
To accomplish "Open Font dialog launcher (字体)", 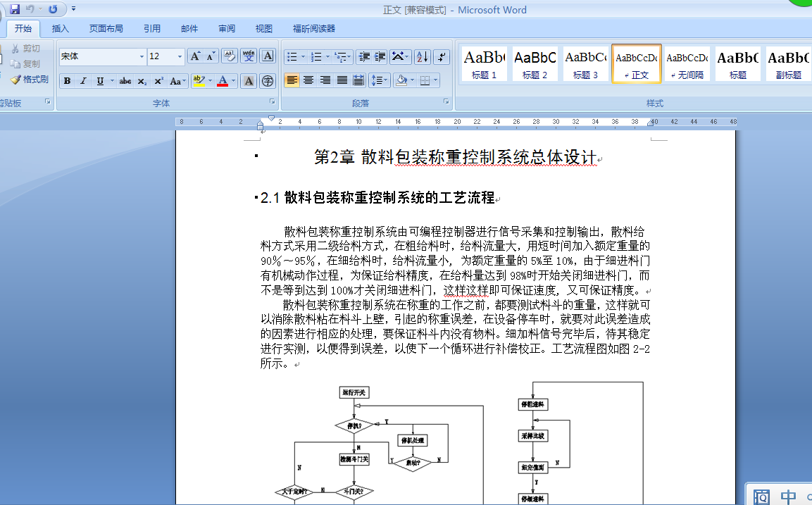I will click(x=273, y=101).
